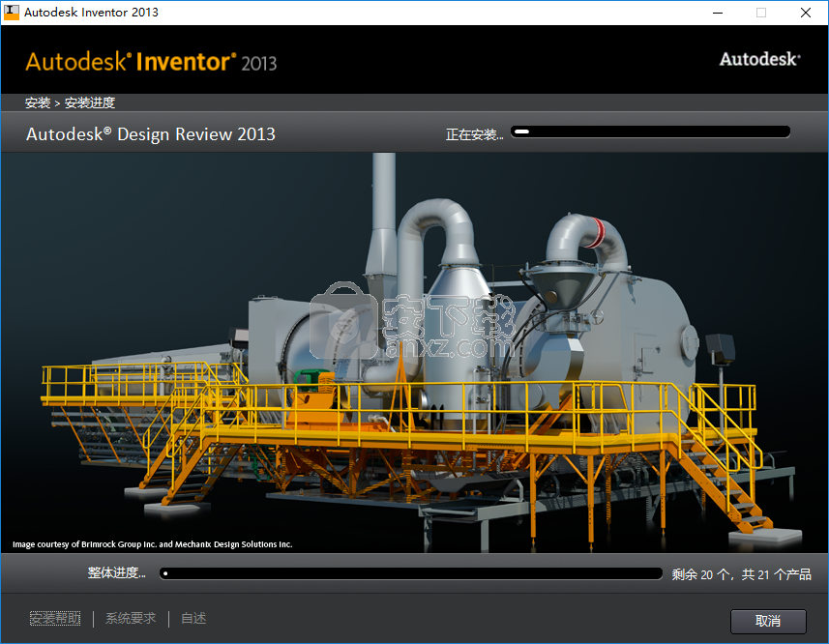829x644 pixels.
Task: Click the 正在安装... status label
Action: [474, 134]
